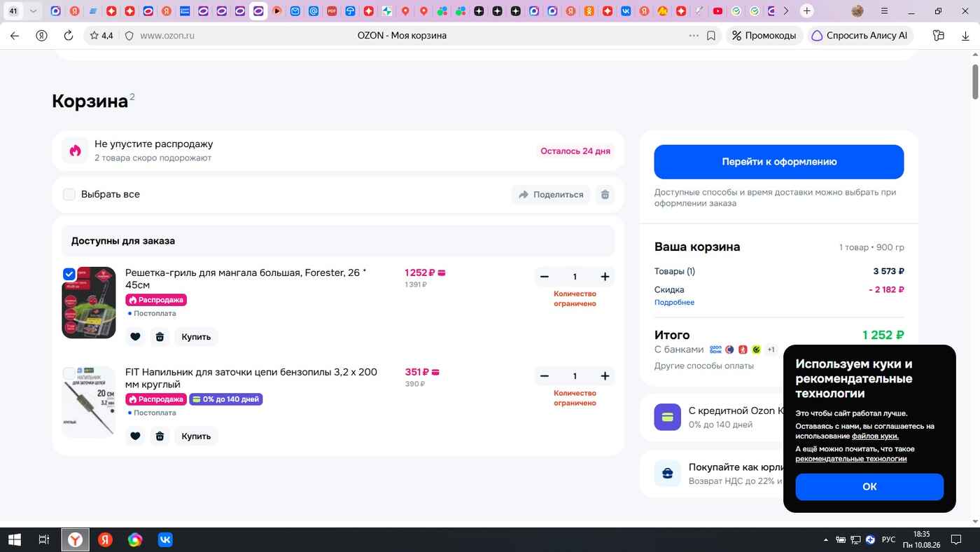
Task: Open the browser side panel icon
Action: 939,36
